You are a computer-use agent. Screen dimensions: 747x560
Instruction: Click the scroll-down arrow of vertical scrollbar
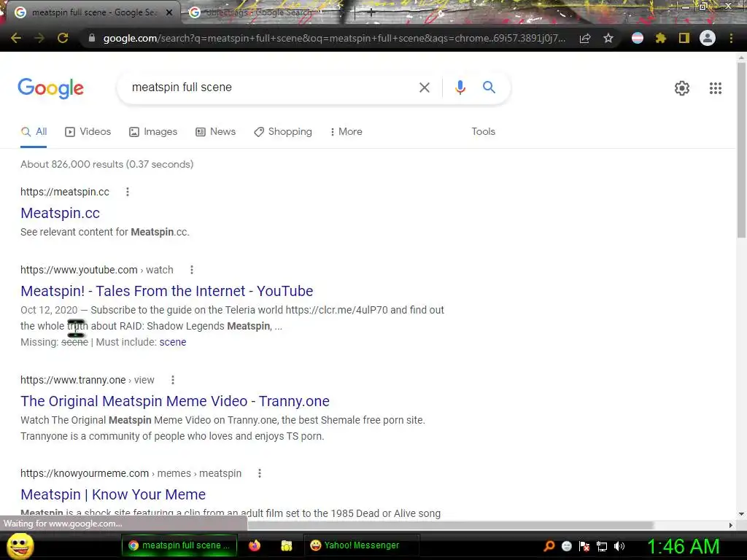pos(741,514)
